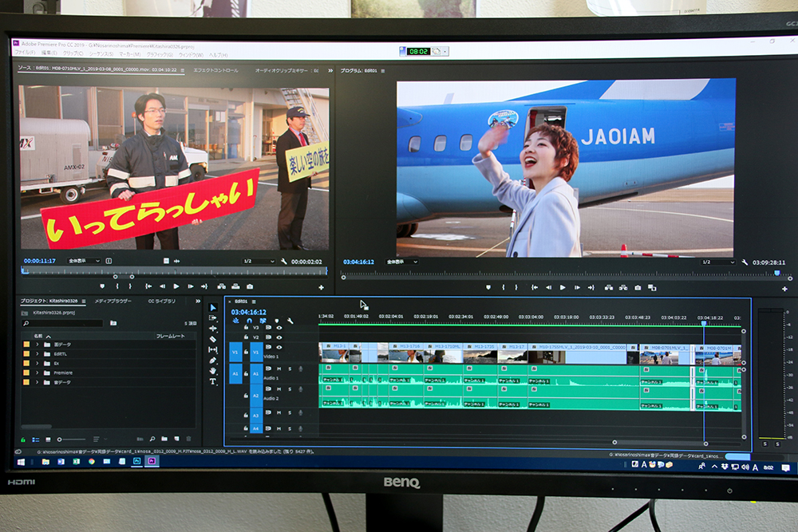
Task: Mute the Audio 2 track
Action: tap(279, 389)
